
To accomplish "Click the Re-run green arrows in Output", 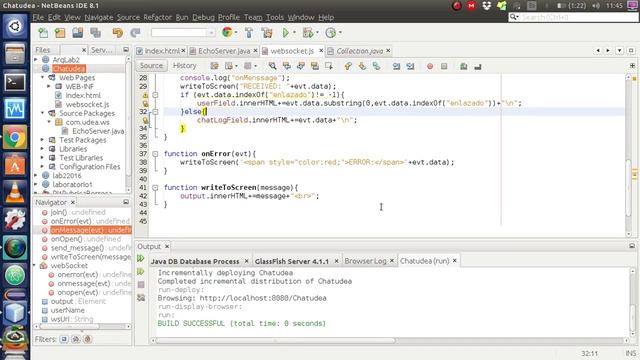I will tap(141, 258).
